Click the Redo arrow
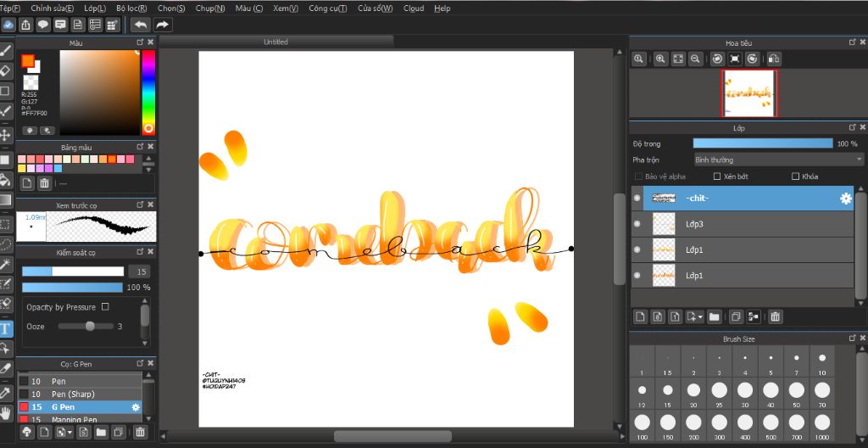868x448 pixels. click(162, 25)
